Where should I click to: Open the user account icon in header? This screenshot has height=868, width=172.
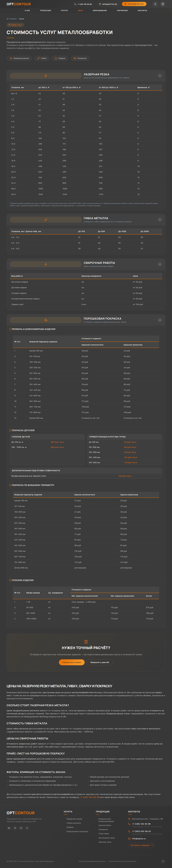tap(155, 4)
